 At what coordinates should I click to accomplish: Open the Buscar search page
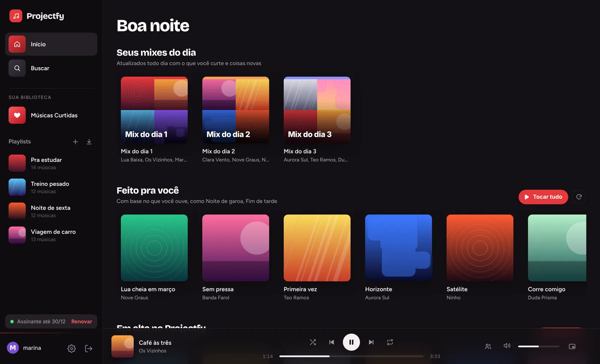(x=51, y=68)
